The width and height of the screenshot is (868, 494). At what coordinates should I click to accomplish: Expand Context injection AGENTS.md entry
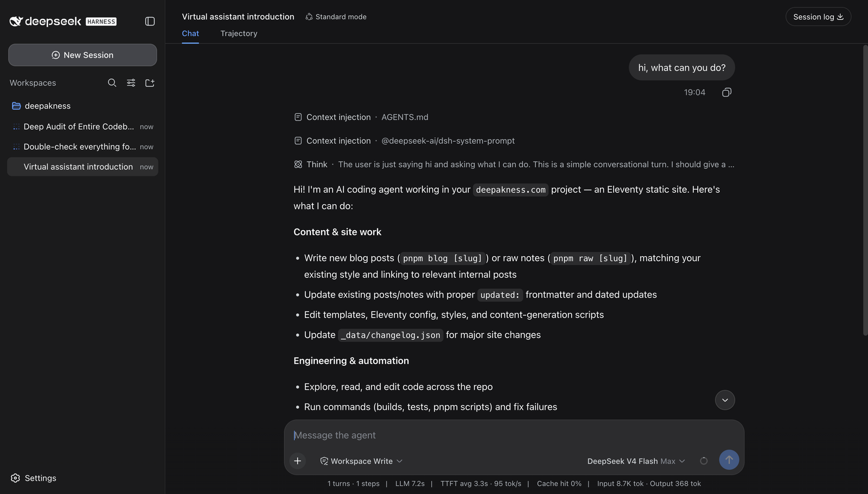click(x=361, y=117)
